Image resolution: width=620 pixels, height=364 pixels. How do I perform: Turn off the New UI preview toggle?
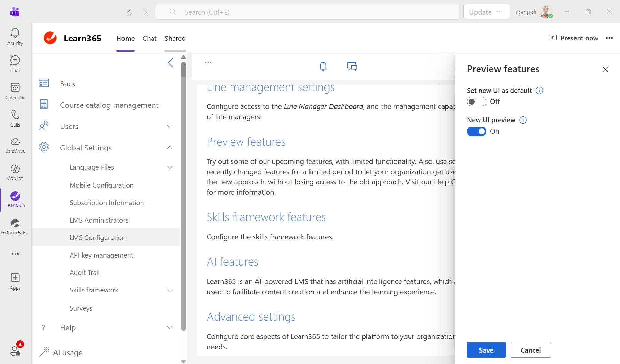point(476,131)
